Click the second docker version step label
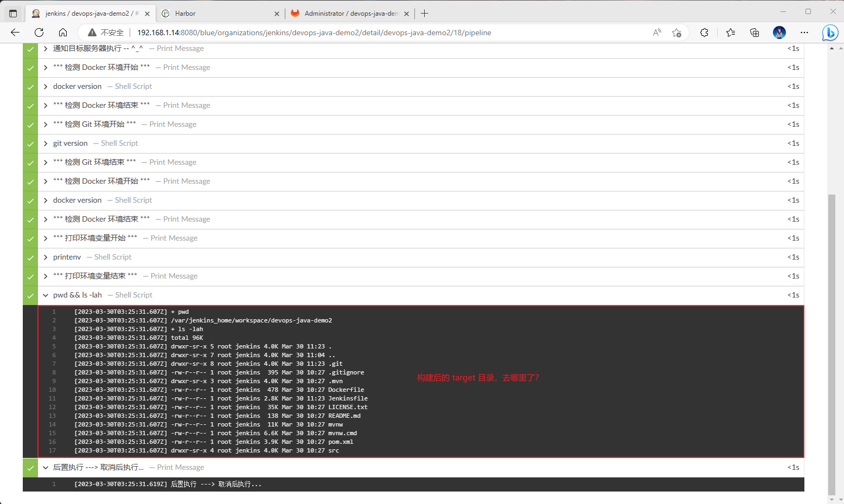 click(x=77, y=200)
